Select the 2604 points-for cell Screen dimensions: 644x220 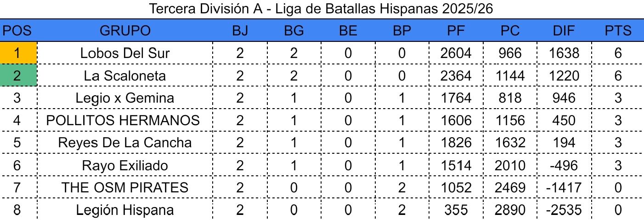pyautogui.click(x=456, y=53)
